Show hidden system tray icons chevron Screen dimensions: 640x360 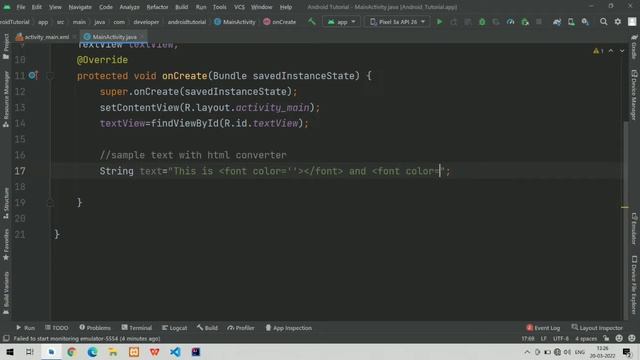[527, 351]
